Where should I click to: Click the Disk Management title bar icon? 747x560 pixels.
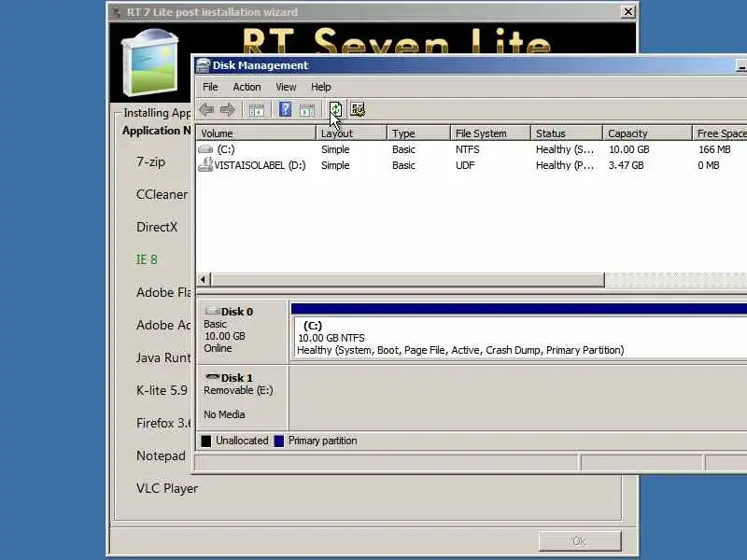204,65
